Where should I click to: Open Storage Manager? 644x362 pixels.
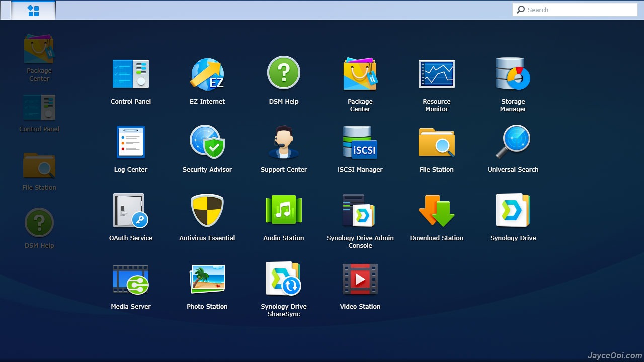tap(513, 74)
